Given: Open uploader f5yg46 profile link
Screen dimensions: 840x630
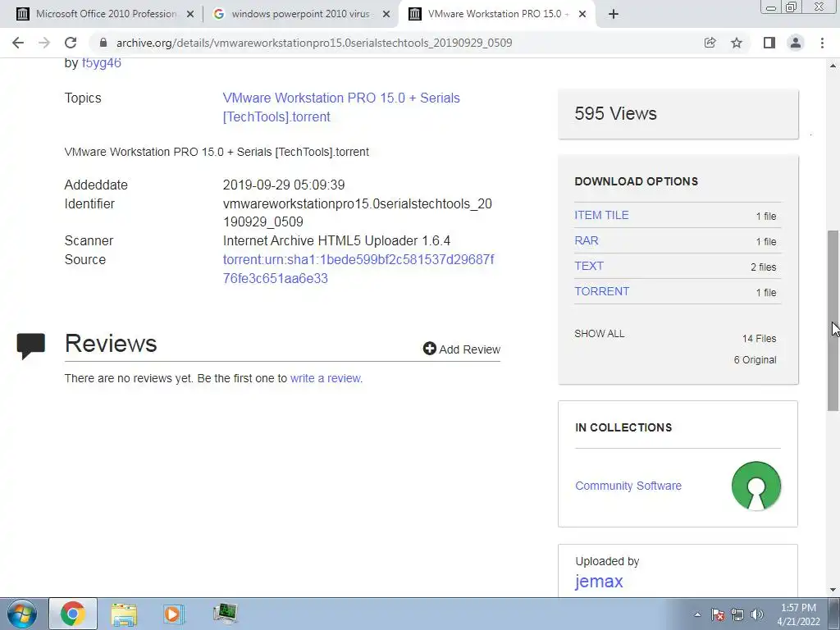Looking at the screenshot, I should 101,62.
